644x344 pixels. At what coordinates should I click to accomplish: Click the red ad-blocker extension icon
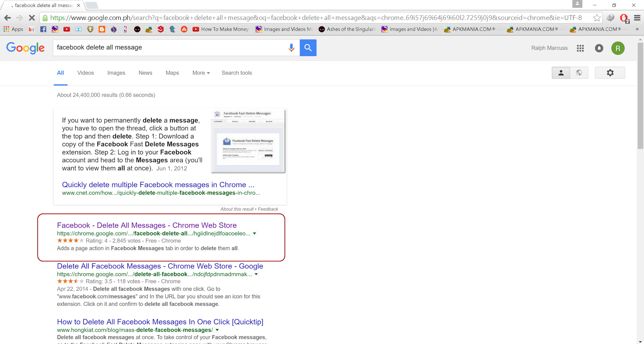coord(624,18)
